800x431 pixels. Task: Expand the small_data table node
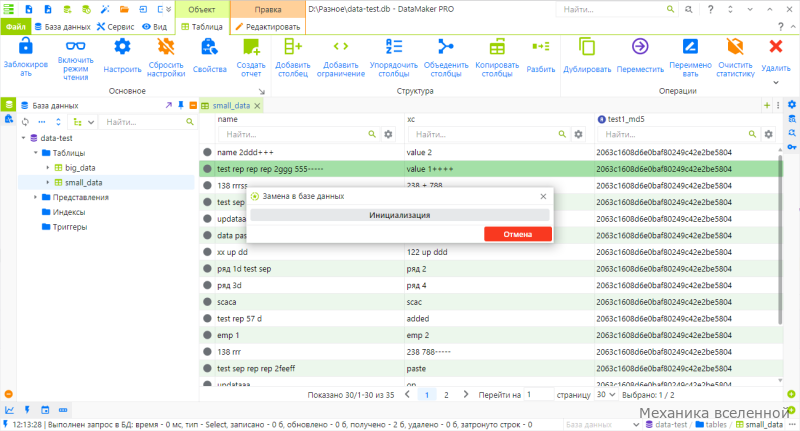pyautogui.click(x=48, y=182)
